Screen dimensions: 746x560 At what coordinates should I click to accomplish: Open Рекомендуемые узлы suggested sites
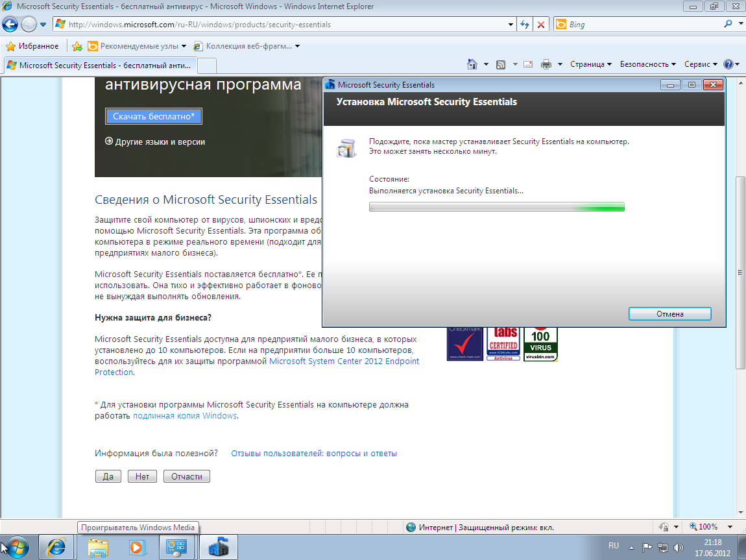click(138, 46)
